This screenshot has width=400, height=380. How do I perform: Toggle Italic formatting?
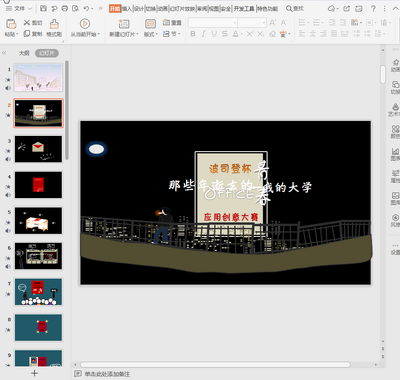pyautogui.click(x=203, y=34)
